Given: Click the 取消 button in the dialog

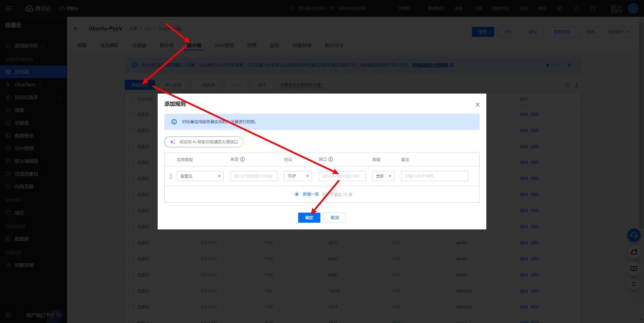Looking at the screenshot, I should pos(335,218).
